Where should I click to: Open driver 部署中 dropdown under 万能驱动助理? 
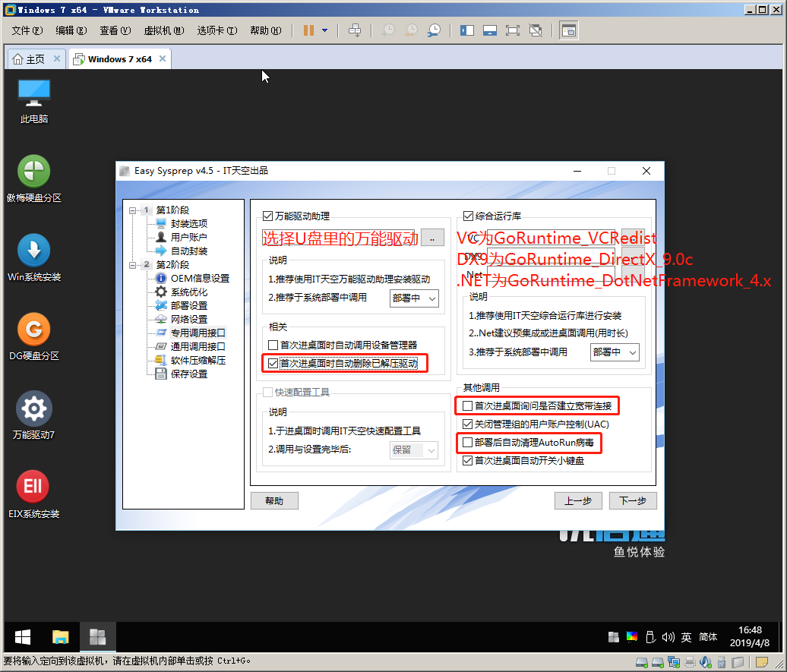(414, 298)
